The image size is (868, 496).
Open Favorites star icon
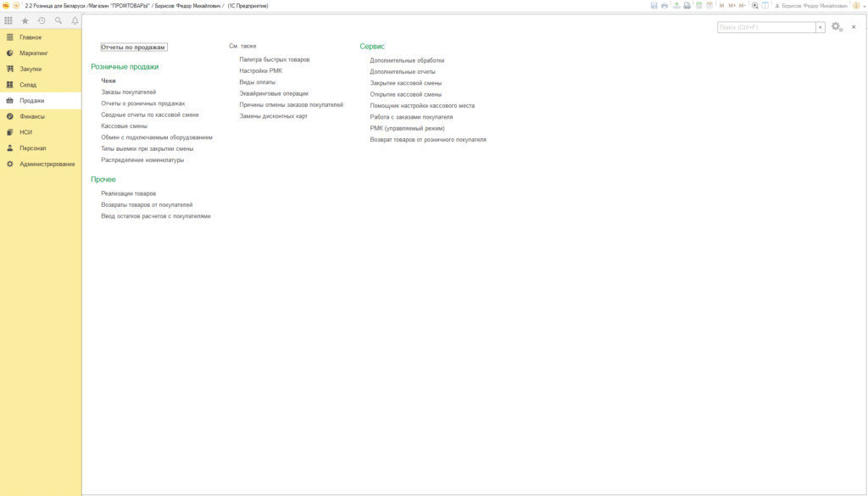point(25,20)
